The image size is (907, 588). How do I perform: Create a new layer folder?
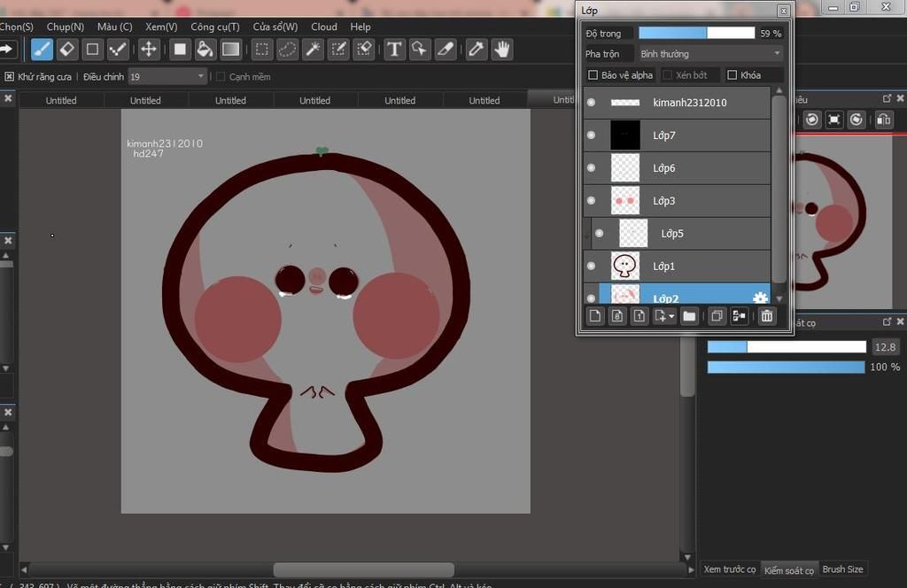[689, 316]
